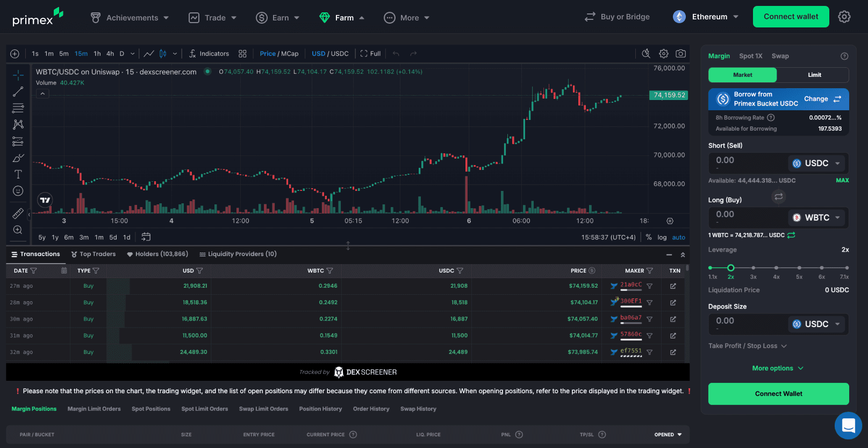
Task: Click the green Connect wallet header button
Action: [x=791, y=17]
